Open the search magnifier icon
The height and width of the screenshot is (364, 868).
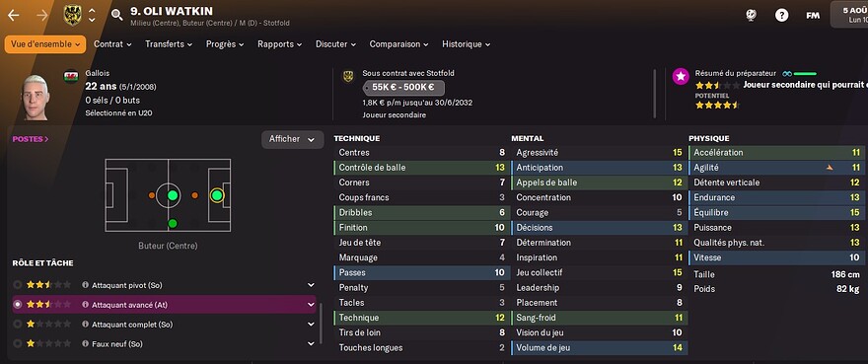point(116,15)
